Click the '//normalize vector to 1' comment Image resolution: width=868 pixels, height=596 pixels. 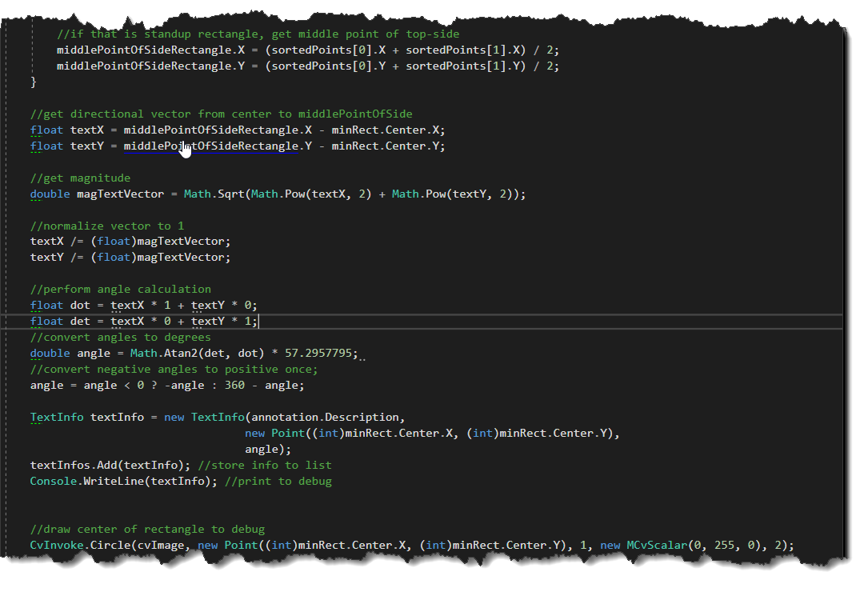click(106, 226)
